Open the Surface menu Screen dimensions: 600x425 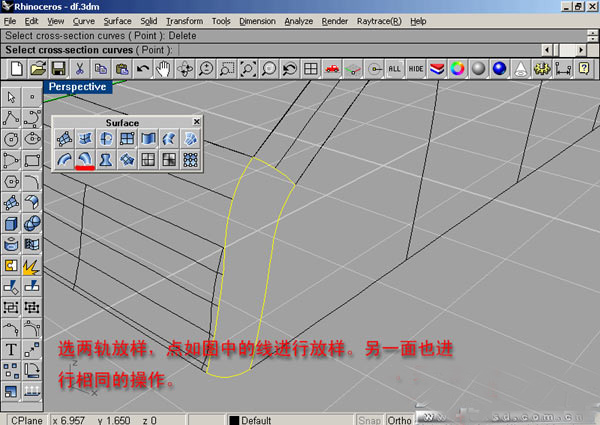pyautogui.click(x=117, y=20)
